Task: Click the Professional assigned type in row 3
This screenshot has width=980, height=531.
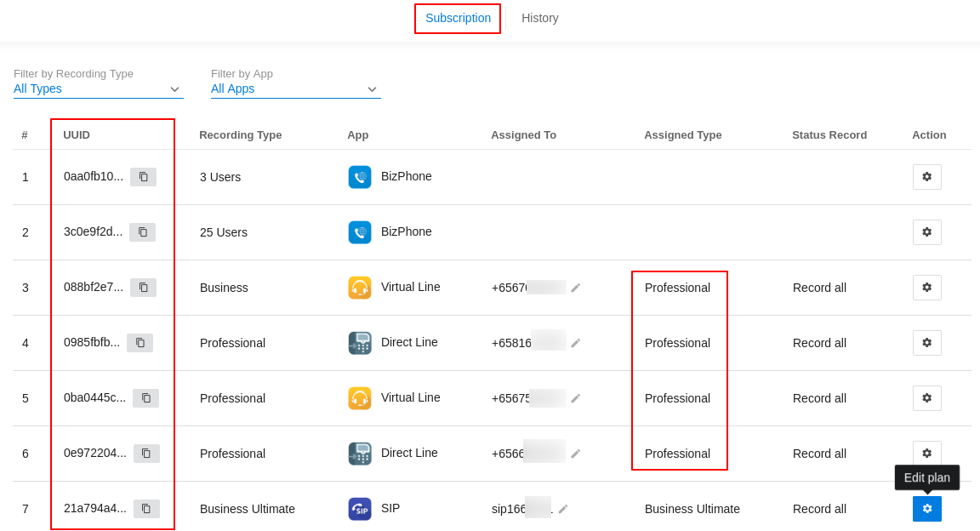Action: [677, 288]
